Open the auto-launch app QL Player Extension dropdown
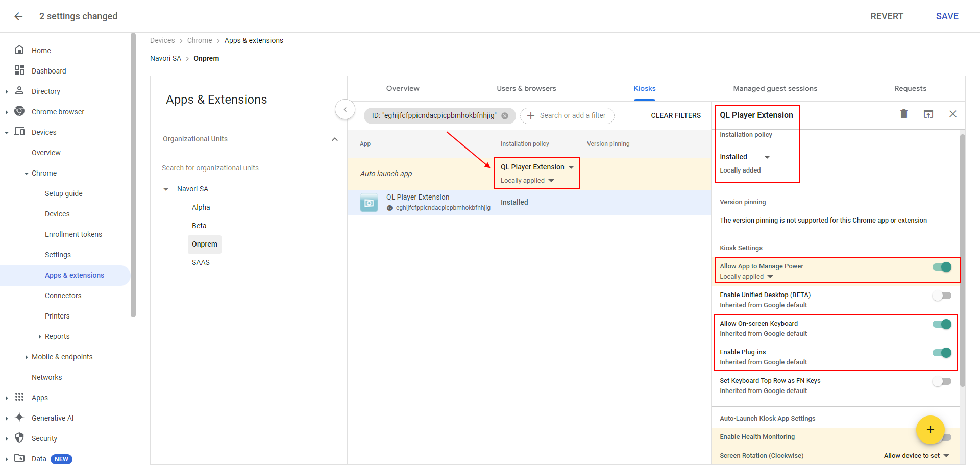 [x=537, y=167]
